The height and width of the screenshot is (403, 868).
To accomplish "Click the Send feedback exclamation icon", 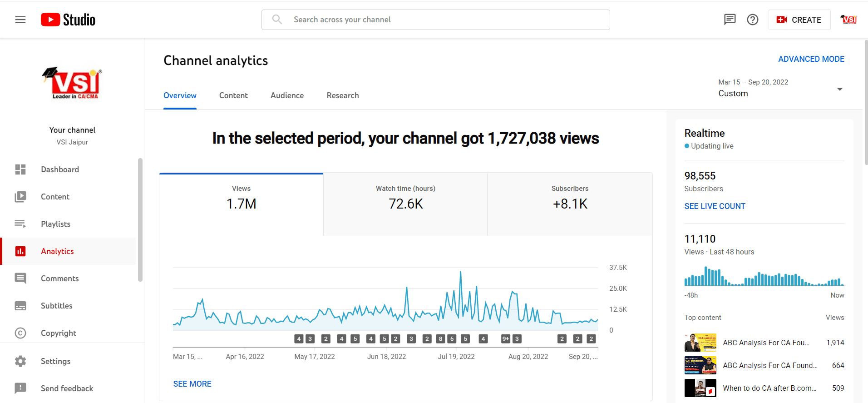I will tap(20, 388).
